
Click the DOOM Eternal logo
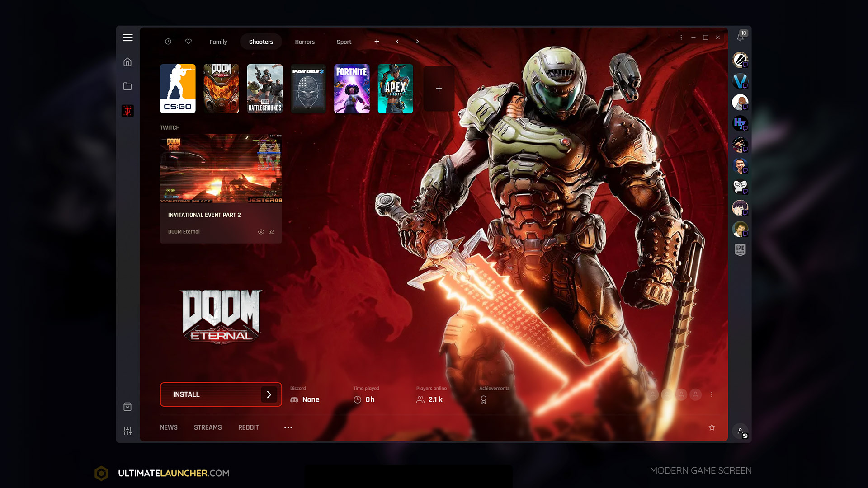point(221,316)
